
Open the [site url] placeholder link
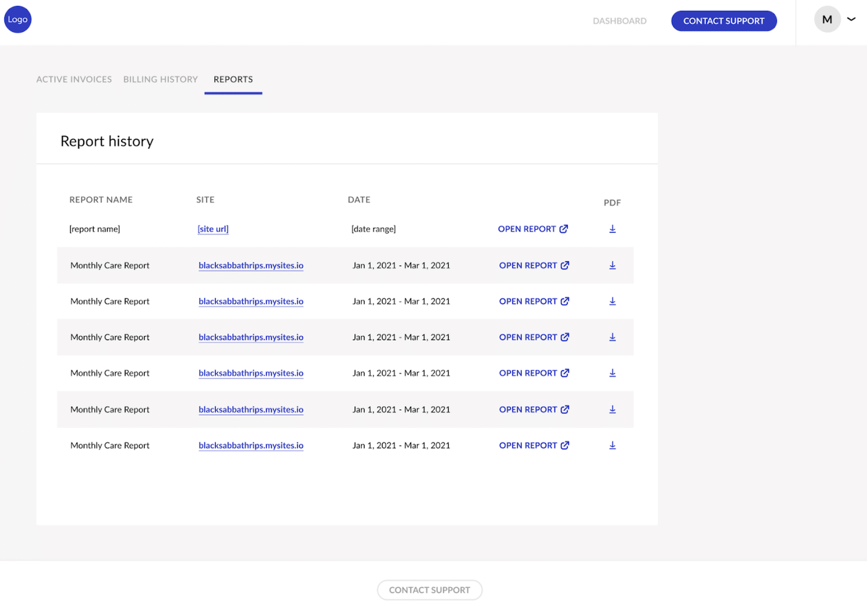pos(213,229)
